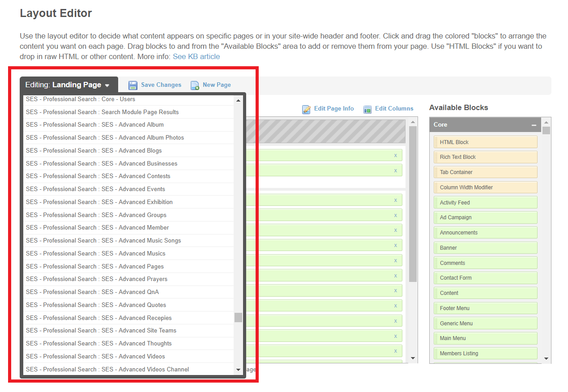Collapse the Core blocks section minus icon

534,125
